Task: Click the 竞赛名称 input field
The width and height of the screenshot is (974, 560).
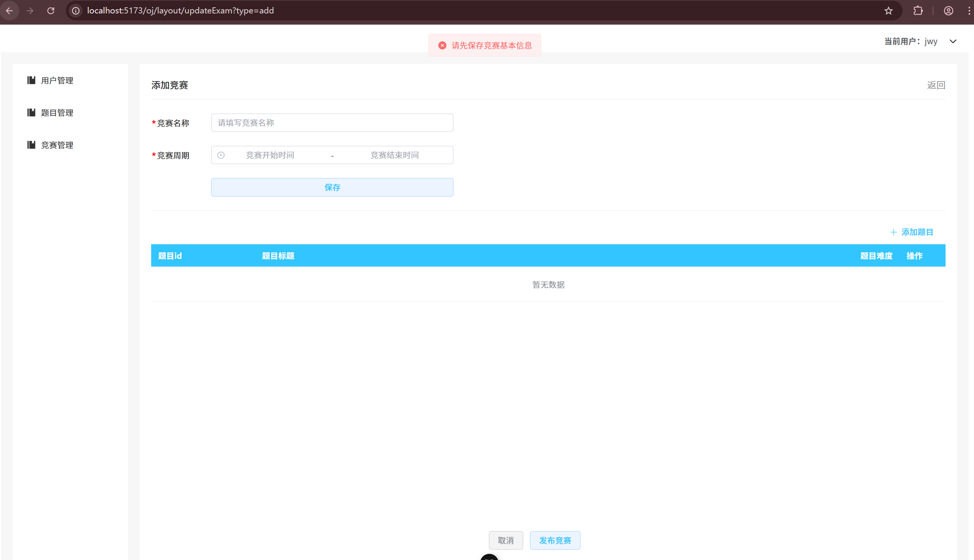Action: click(x=332, y=123)
